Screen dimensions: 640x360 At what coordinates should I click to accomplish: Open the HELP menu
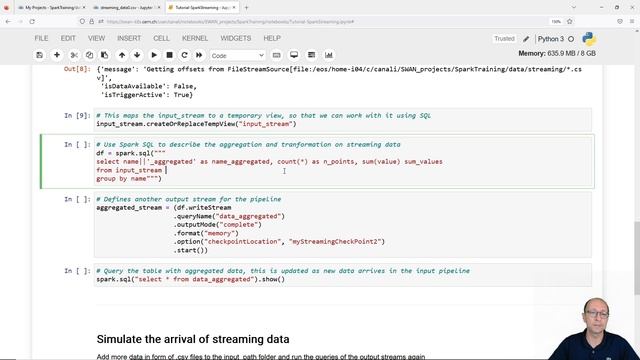pyautogui.click(x=272, y=38)
